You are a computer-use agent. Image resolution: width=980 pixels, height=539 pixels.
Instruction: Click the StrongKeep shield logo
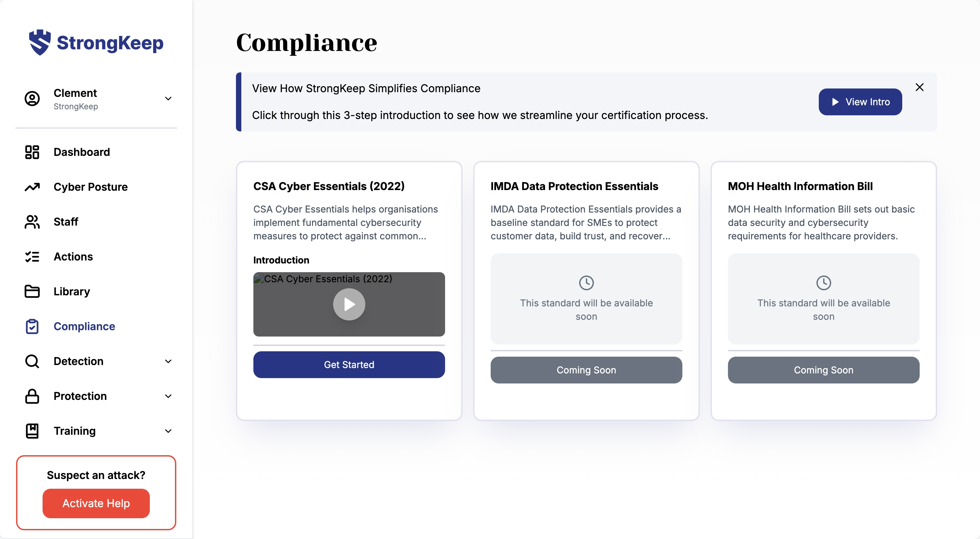pyautogui.click(x=40, y=42)
